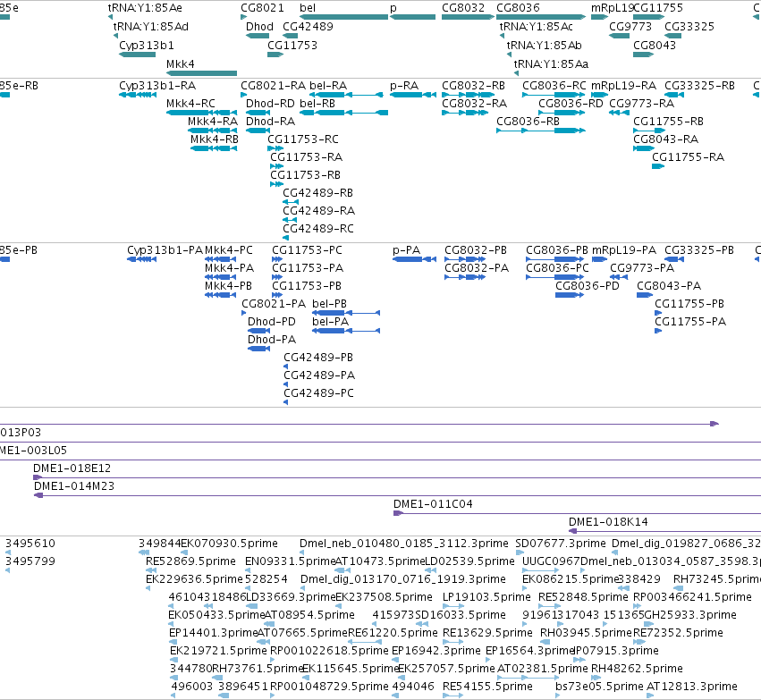Image resolution: width=761 pixels, height=700 pixels.
Task: Click the 3495610 feature label
Action: coord(30,544)
